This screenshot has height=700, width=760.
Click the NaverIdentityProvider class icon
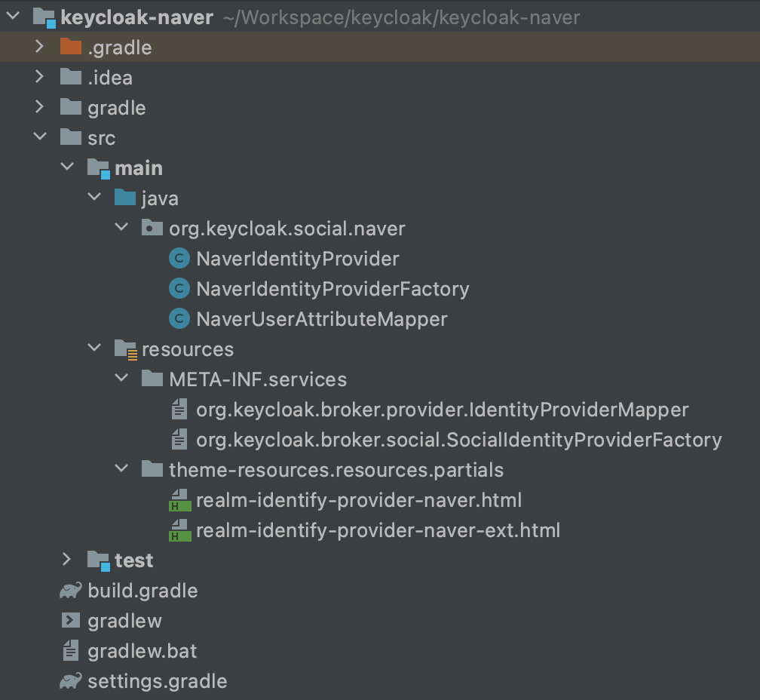point(179,259)
